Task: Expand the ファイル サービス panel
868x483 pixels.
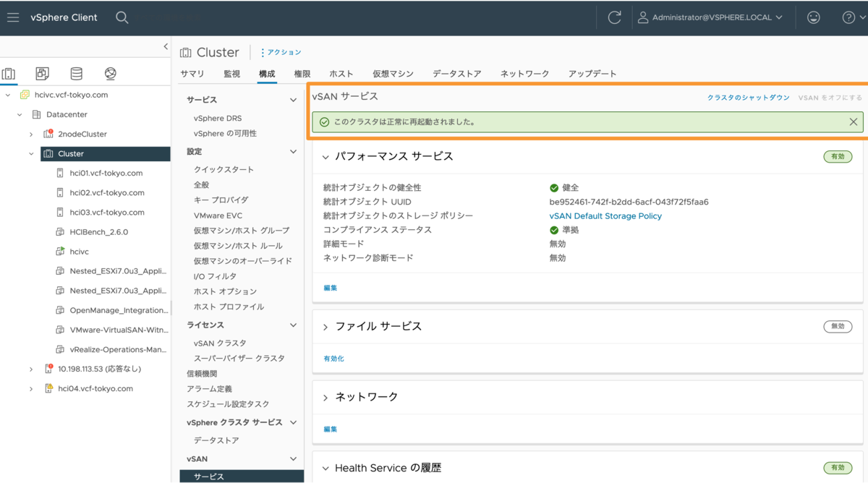Action: pos(325,327)
